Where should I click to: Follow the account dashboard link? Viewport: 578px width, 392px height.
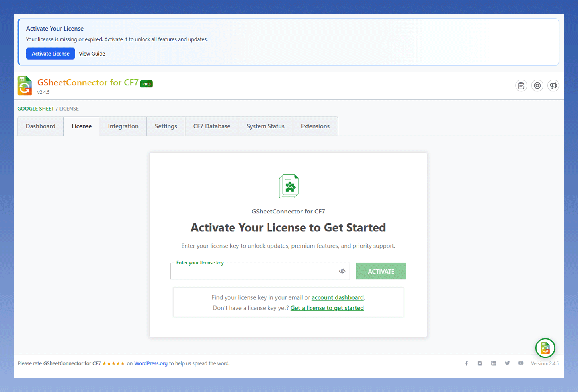click(338, 297)
